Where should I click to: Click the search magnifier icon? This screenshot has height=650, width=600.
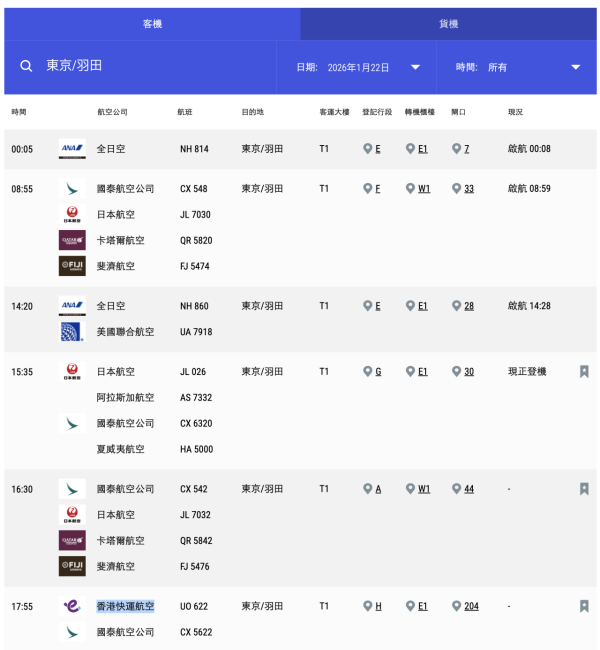(26, 66)
